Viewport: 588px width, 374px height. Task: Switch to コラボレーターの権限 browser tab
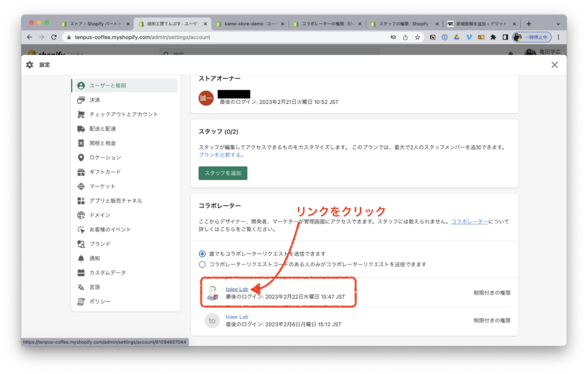pos(327,24)
